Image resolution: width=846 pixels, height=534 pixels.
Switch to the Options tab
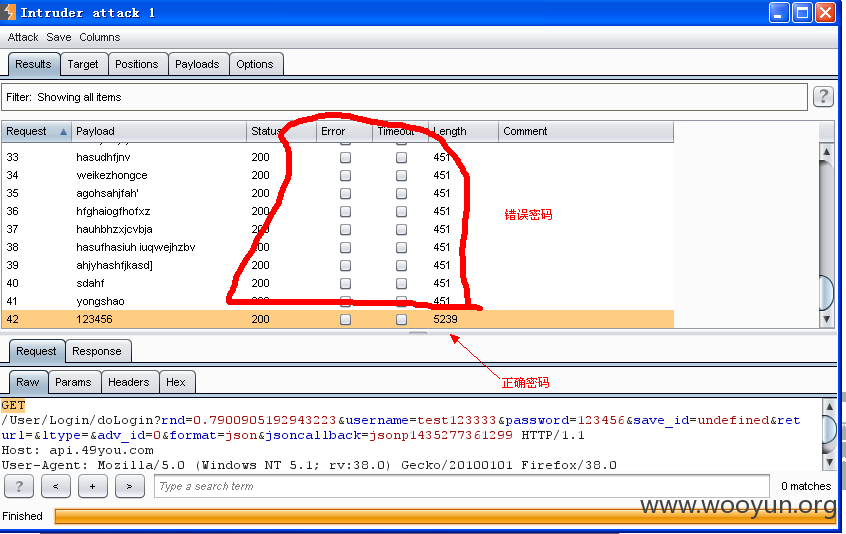point(255,64)
